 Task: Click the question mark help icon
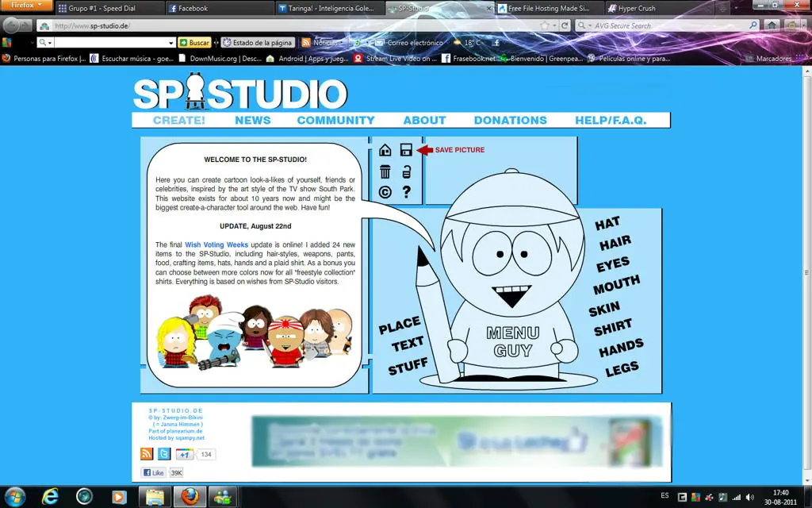[x=407, y=192]
